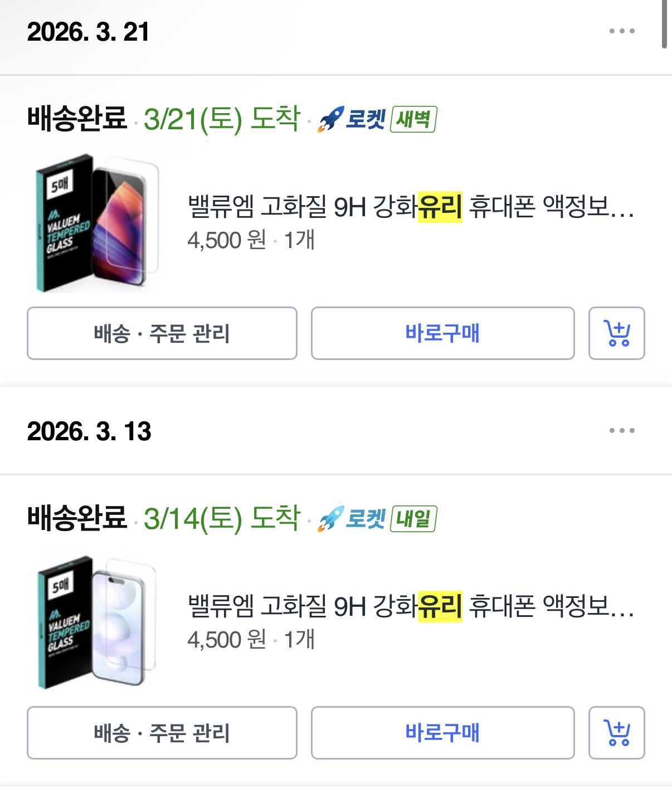Click 바로구매 for the 3/14 order

coord(442,733)
